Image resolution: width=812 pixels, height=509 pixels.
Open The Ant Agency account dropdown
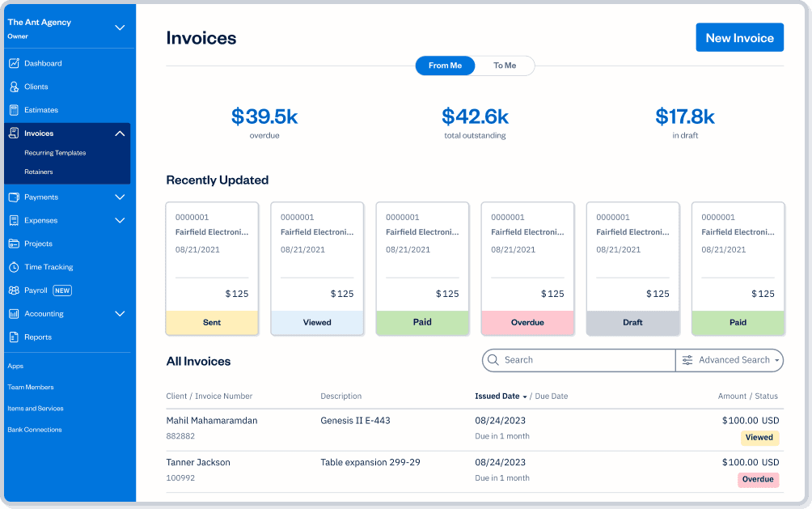pyautogui.click(x=120, y=28)
